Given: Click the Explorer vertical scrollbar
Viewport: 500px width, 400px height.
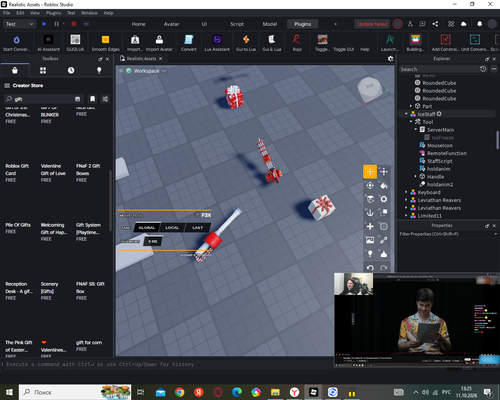Looking at the screenshot, I should coord(497,140).
